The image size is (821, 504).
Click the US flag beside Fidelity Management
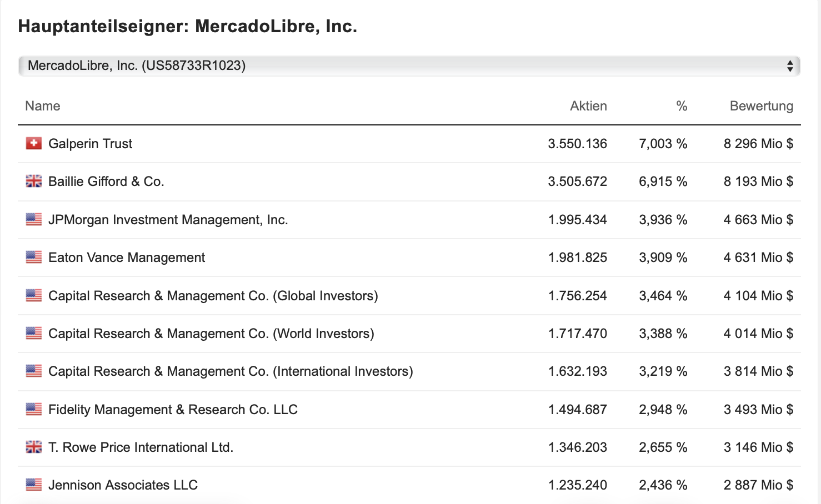coord(34,410)
